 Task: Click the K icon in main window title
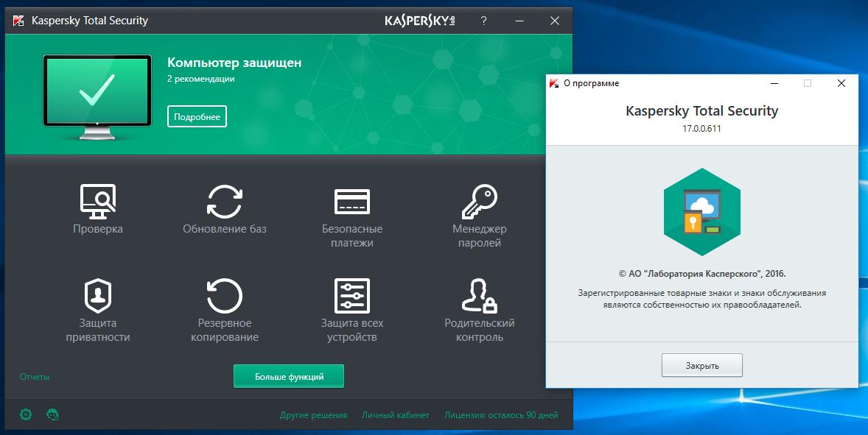point(18,21)
